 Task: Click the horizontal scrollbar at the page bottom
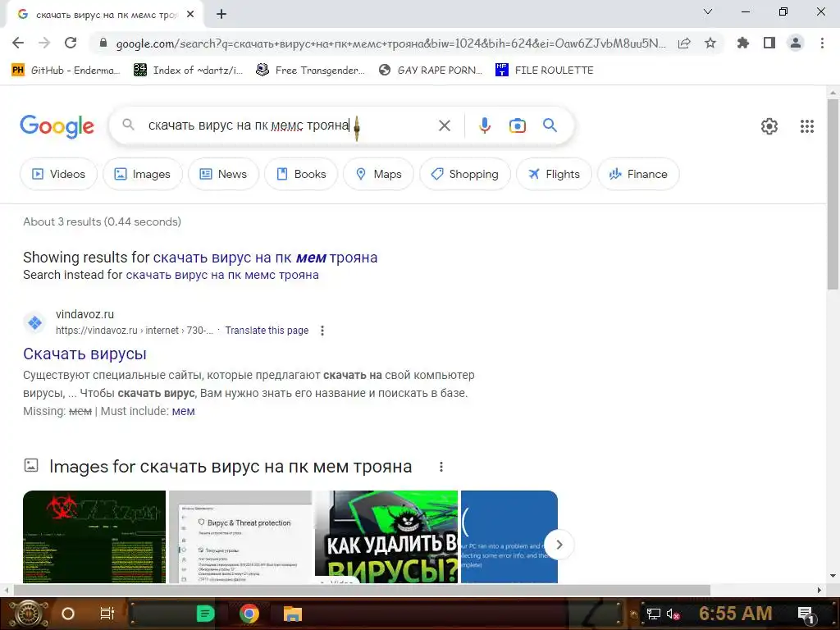pos(362,590)
